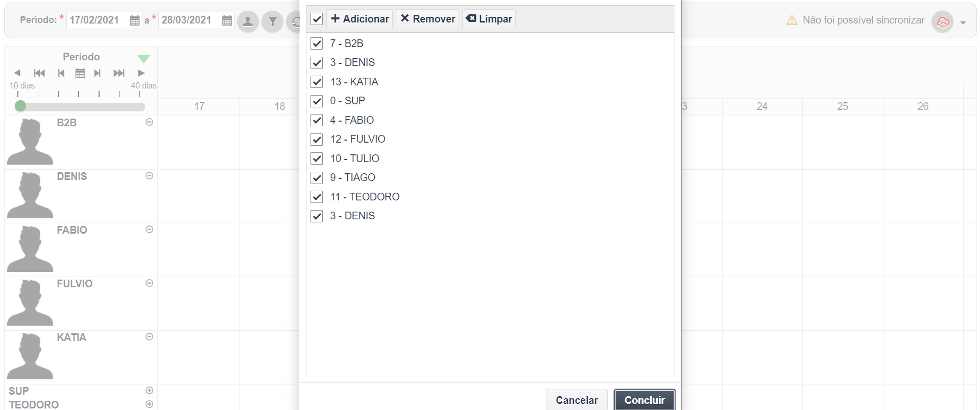Image resolution: width=980 pixels, height=410 pixels.
Task: Expand the SUP row
Action: [150, 391]
